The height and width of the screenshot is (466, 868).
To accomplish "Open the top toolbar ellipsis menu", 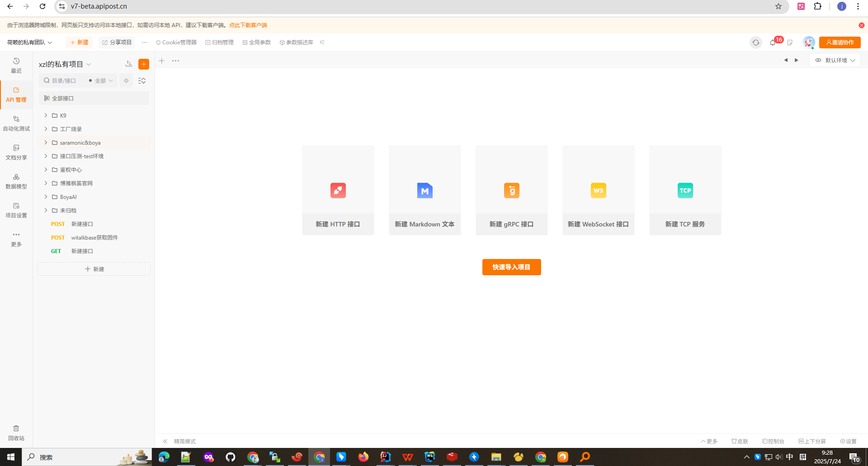I will (145, 42).
